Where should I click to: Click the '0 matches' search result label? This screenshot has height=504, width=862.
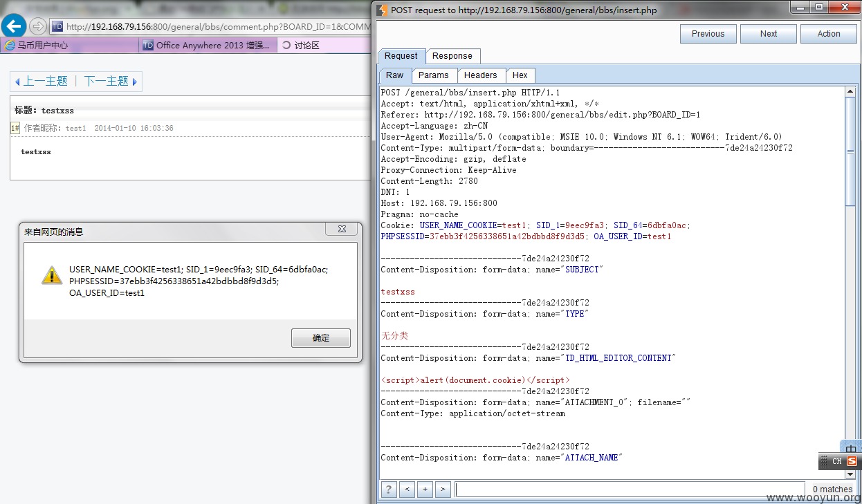832,489
